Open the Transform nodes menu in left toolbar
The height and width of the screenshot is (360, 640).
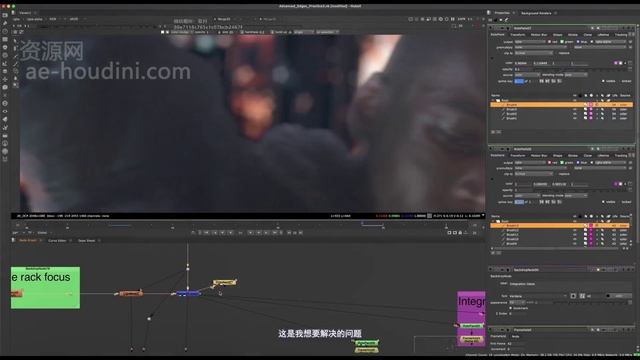click(x=5, y=79)
